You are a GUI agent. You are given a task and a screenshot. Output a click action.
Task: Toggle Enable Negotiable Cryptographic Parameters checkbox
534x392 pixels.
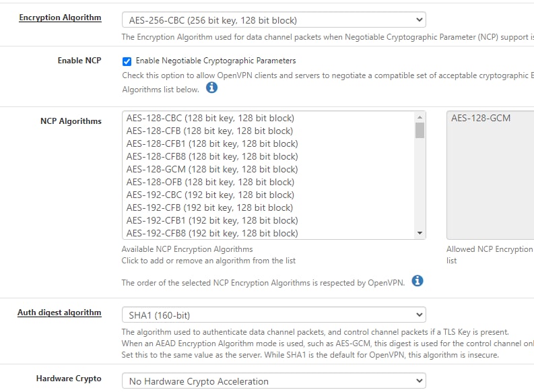127,61
